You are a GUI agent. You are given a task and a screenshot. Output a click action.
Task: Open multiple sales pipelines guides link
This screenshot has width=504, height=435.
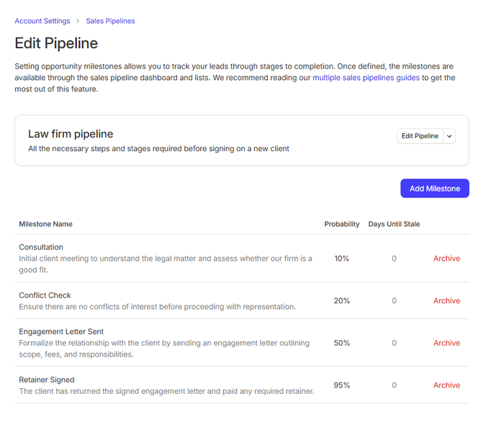point(366,77)
